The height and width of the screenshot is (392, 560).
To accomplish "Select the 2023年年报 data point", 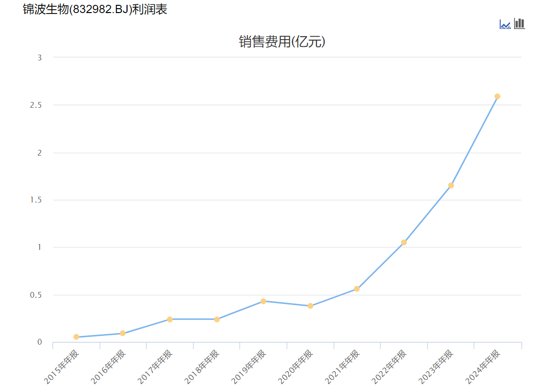I will [451, 186].
